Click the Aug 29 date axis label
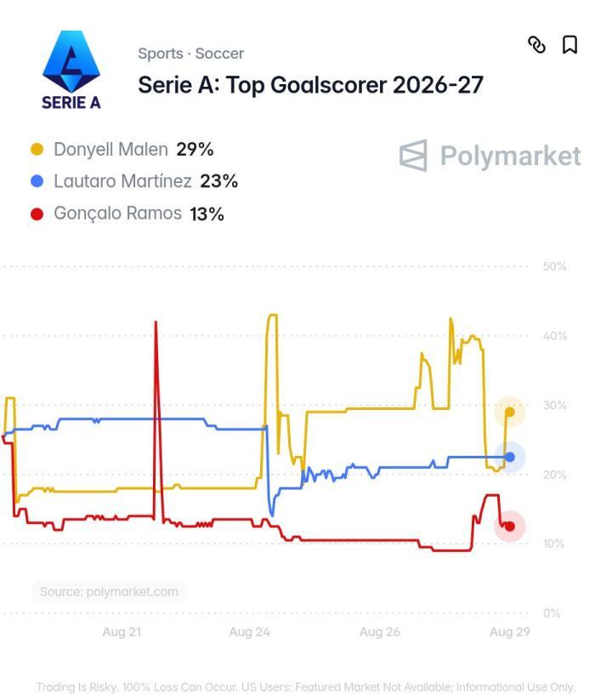This screenshot has width=612, height=700. (x=510, y=632)
